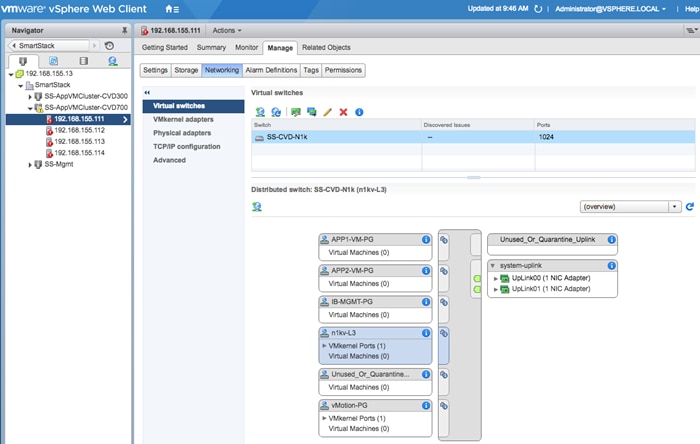700x444 pixels.
Task: Open the Monitor tab
Action: click(246, 47)
